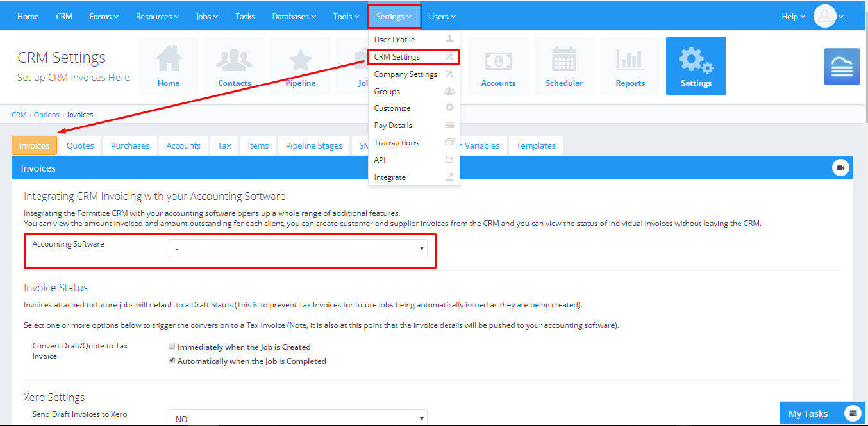Open the Scheduler calendar icon
This screenshot has height=426, width=868.
(564, 61)
